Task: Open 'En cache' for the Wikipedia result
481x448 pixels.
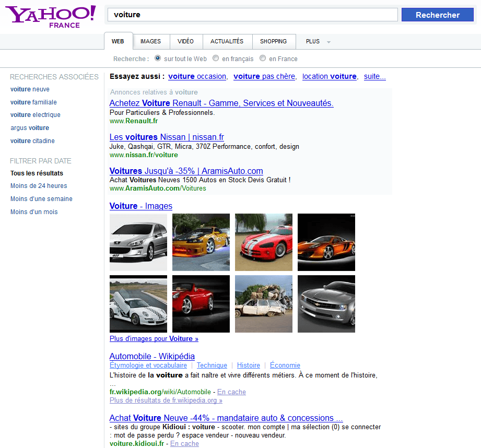Action: pos(231,392)
